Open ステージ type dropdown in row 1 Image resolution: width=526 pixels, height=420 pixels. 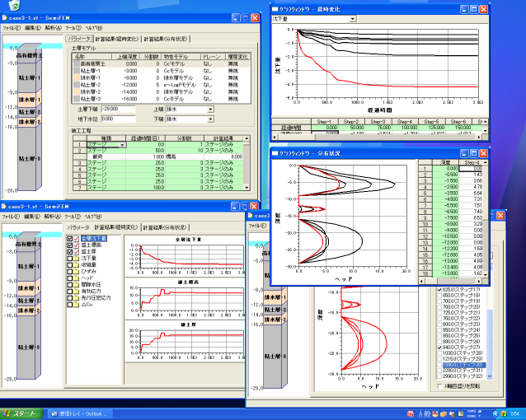point(123,145)
